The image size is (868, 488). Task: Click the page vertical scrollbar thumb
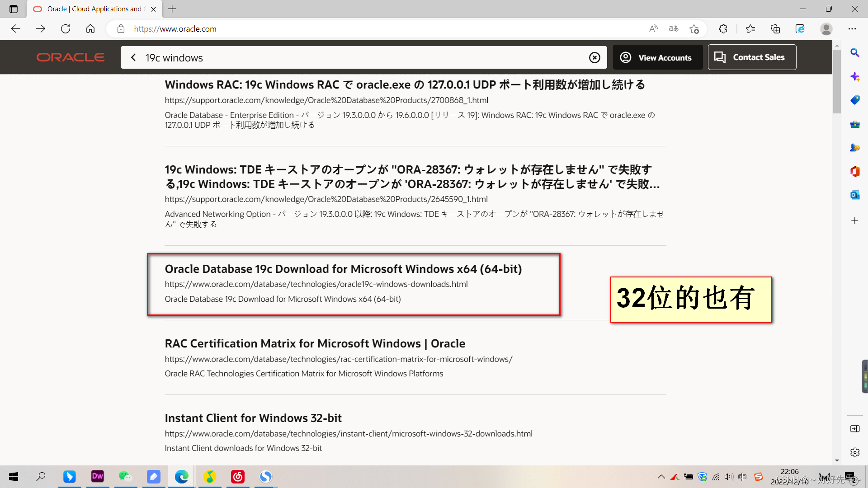[x=837, y=81]
